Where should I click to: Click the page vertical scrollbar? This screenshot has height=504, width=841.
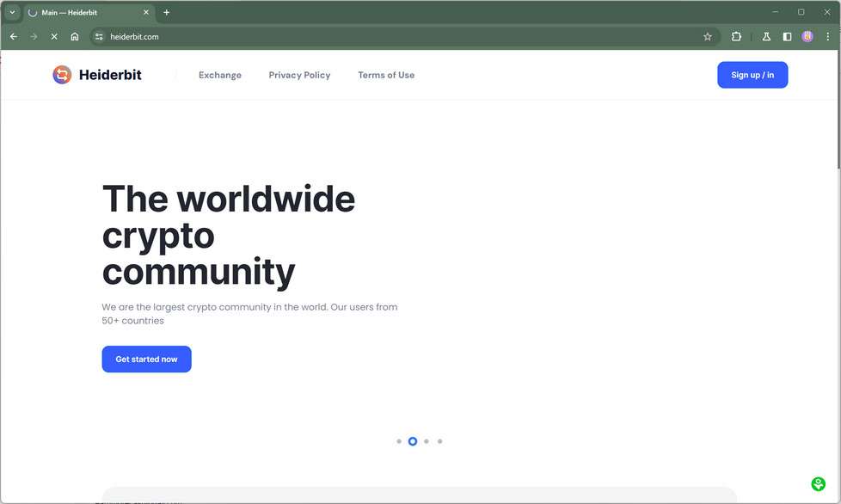838,109
